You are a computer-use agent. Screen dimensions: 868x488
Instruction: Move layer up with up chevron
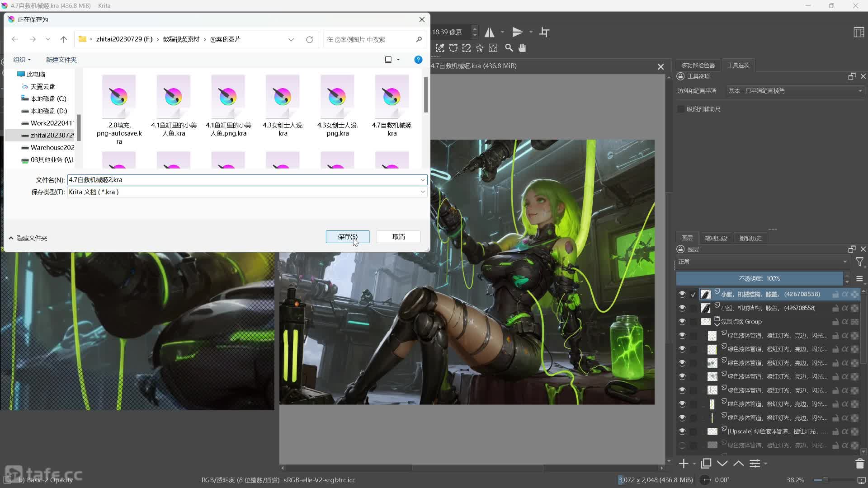click(739, 464)
